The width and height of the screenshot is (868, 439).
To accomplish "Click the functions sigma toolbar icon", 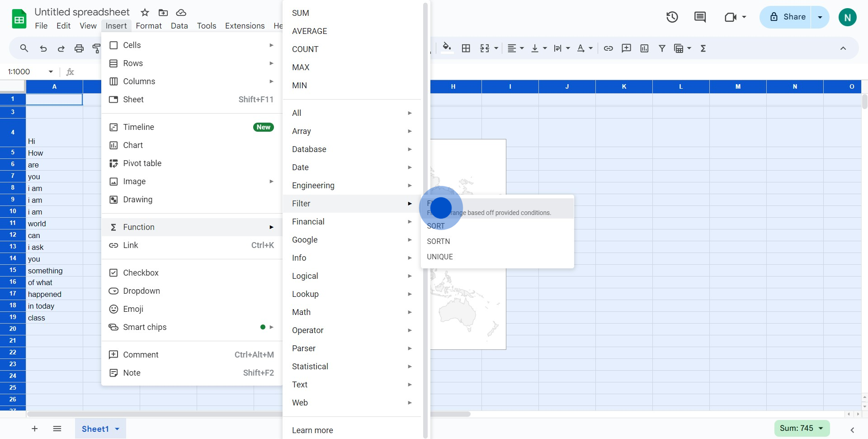I will tap(703, 48).
